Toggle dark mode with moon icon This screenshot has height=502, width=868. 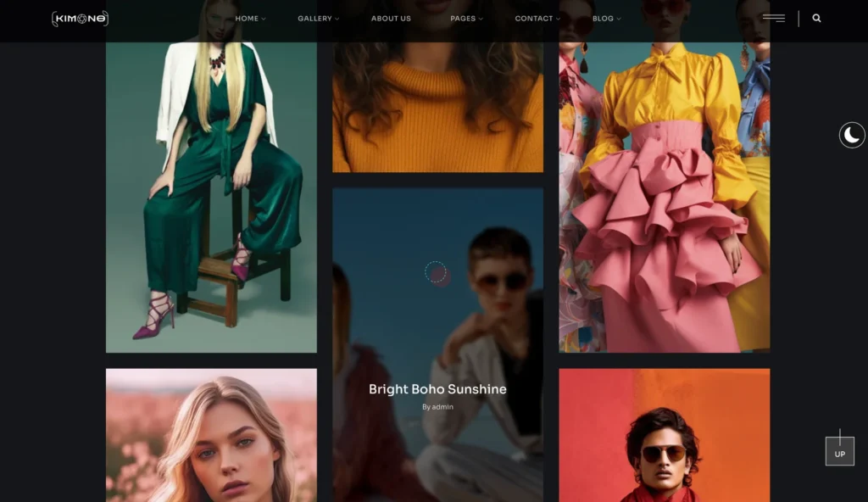852,135
